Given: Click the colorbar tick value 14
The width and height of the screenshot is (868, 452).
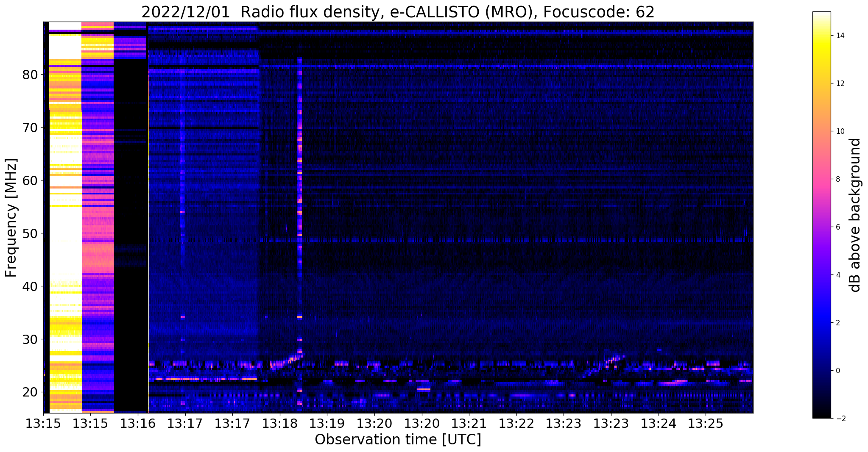Looking at the screenshot, I should (840, 36).
